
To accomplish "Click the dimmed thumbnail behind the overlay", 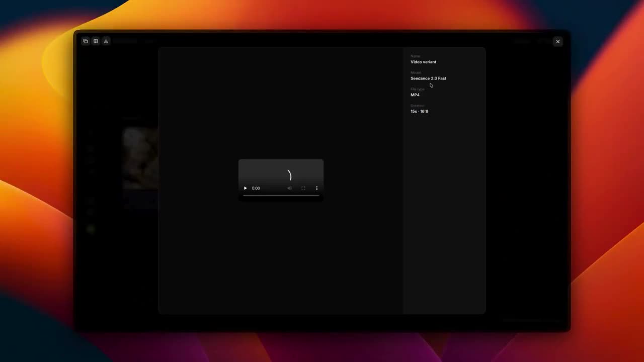I will (x=141, y=158).
